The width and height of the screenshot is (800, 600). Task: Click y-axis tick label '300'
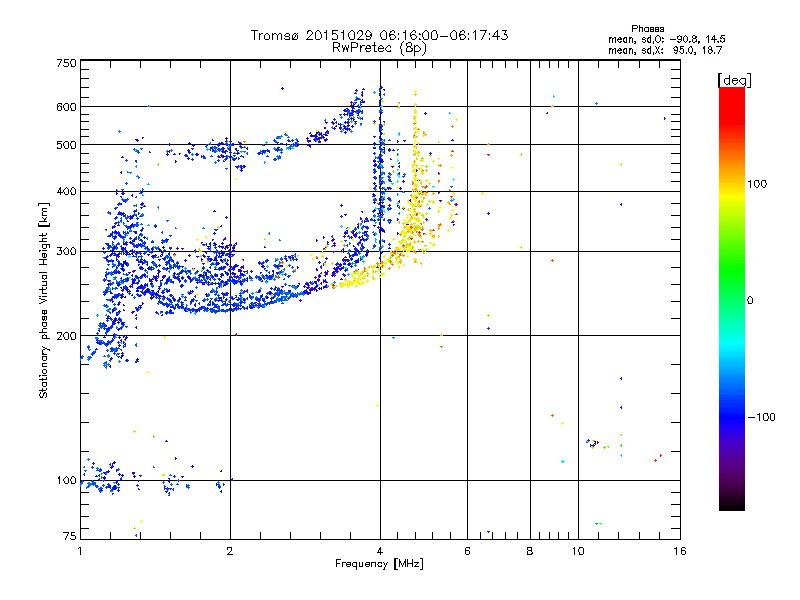(67, 252)
